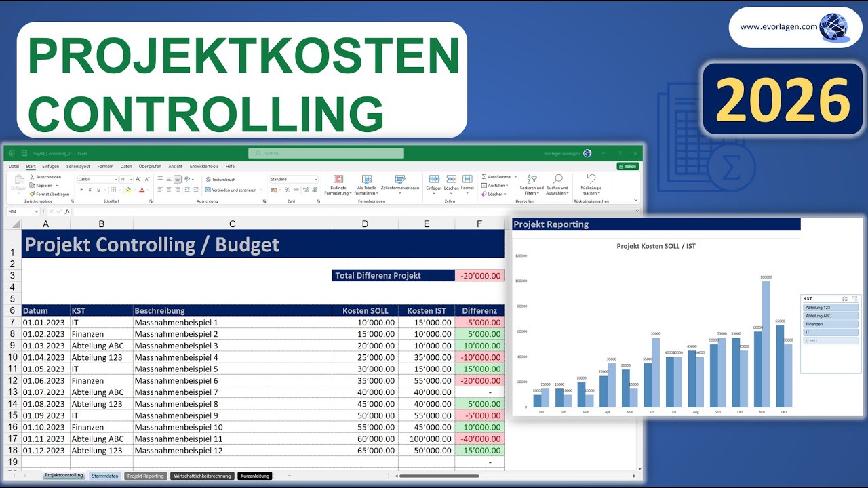This screenshot has height=488, width=868.
Task: Click the save icon in Excel title bar
Action: [24, 153]
